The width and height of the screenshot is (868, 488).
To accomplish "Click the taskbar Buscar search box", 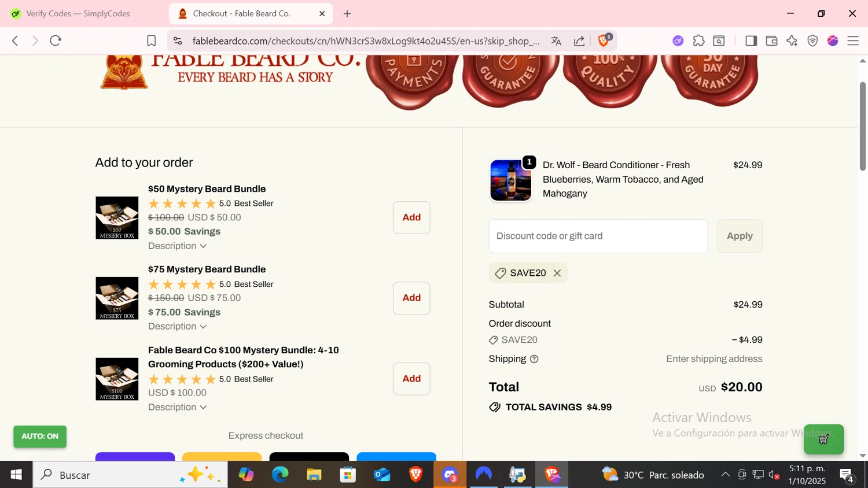I will pos(130,475).
